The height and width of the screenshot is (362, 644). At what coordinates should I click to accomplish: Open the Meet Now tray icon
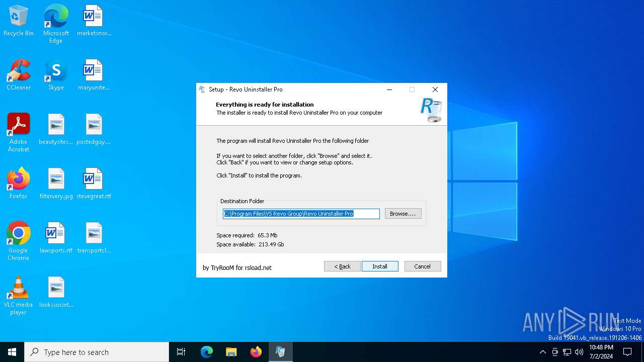(555, 352)
